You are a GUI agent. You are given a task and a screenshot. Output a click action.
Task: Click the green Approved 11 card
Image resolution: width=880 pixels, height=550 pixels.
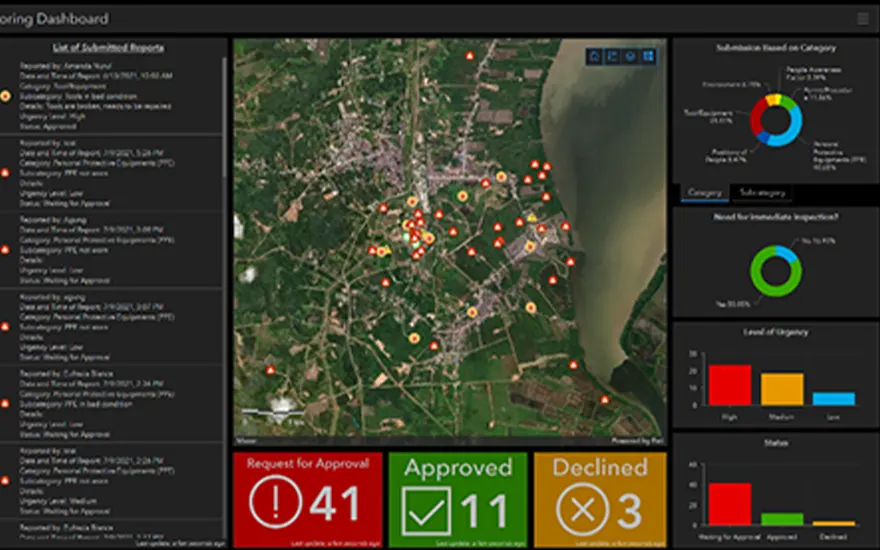click(x=458, y=499)
